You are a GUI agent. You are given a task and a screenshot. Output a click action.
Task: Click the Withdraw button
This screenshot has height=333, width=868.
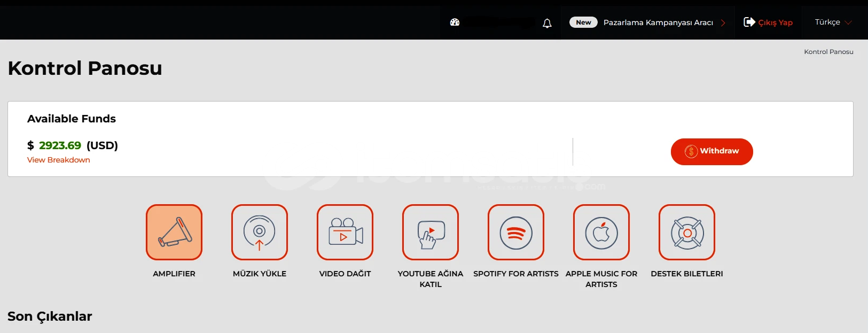712,152
